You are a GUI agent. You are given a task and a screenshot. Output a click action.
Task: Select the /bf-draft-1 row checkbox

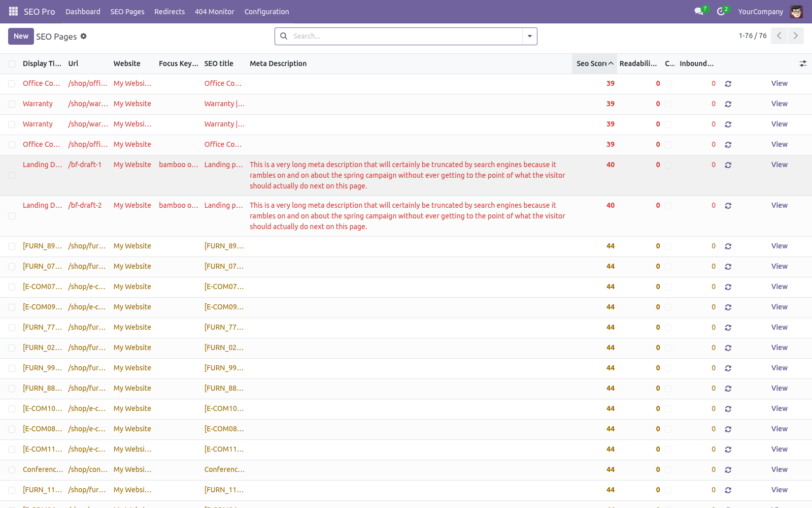(x=12, y=175)
